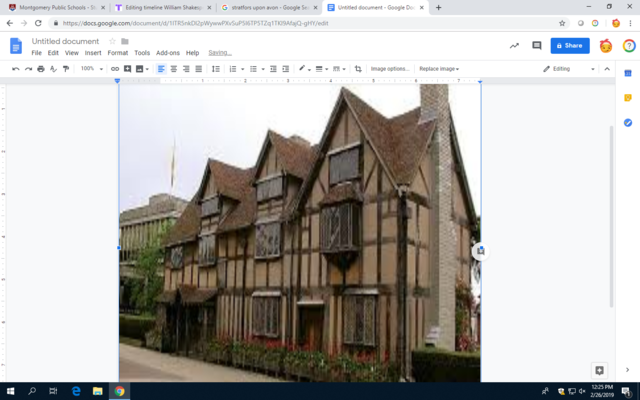This screenshot has height=400, width=640.
Task: Expand bulleted list style dropdown arrow
Action: tap(263, 69)
